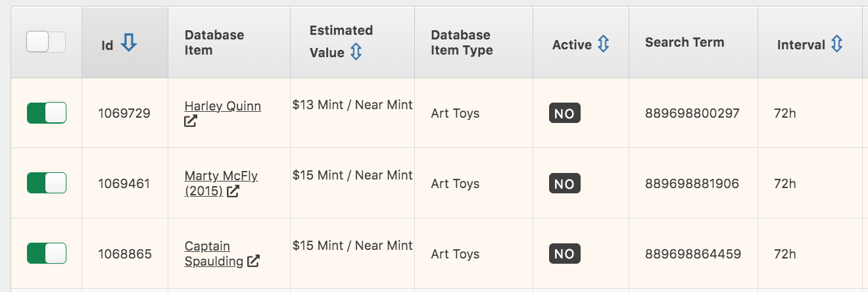Click the Database Item Type header
The height and width of the screenshot is (292, 868).
click(462, 42)
